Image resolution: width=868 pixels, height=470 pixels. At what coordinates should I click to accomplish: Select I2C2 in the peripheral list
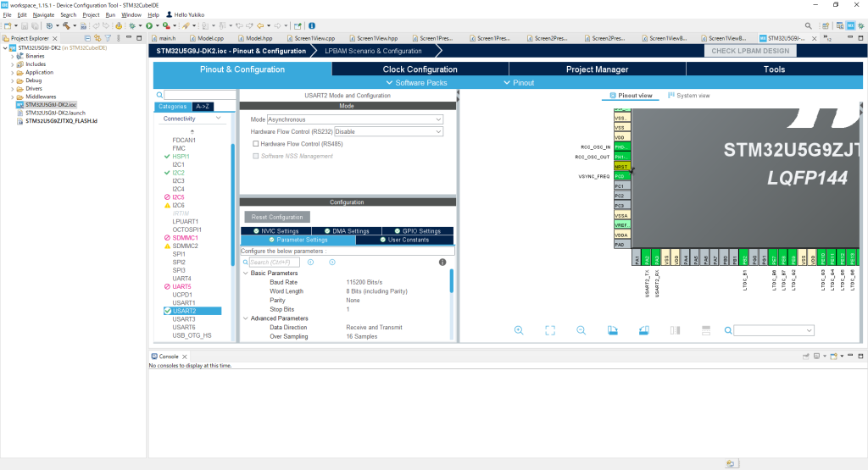(x=178, y=173)
